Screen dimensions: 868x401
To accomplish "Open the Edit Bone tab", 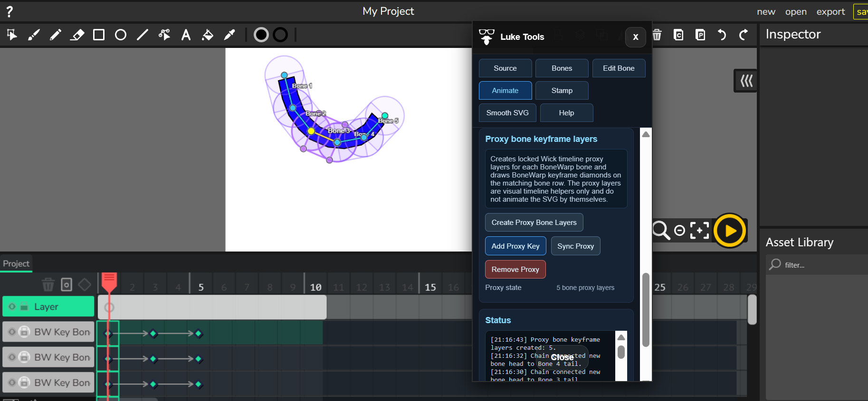I will coord(619,68).
